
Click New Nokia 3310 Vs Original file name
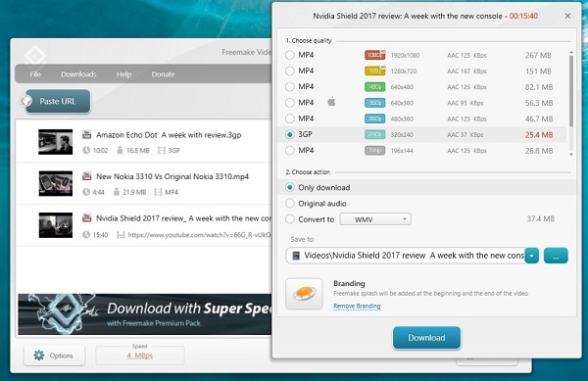coord(172,176)
